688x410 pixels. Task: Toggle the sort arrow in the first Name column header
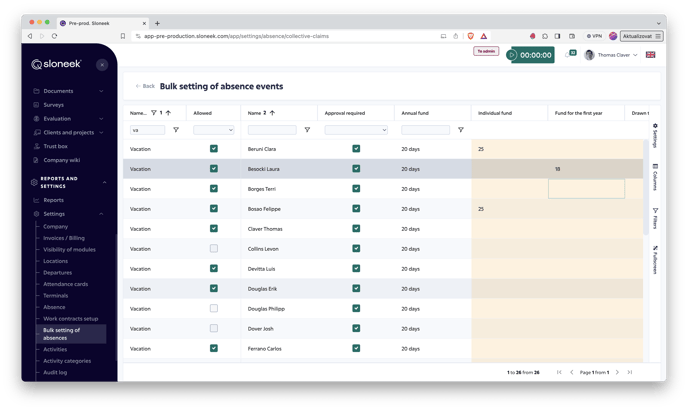click(x=168, y=113)
